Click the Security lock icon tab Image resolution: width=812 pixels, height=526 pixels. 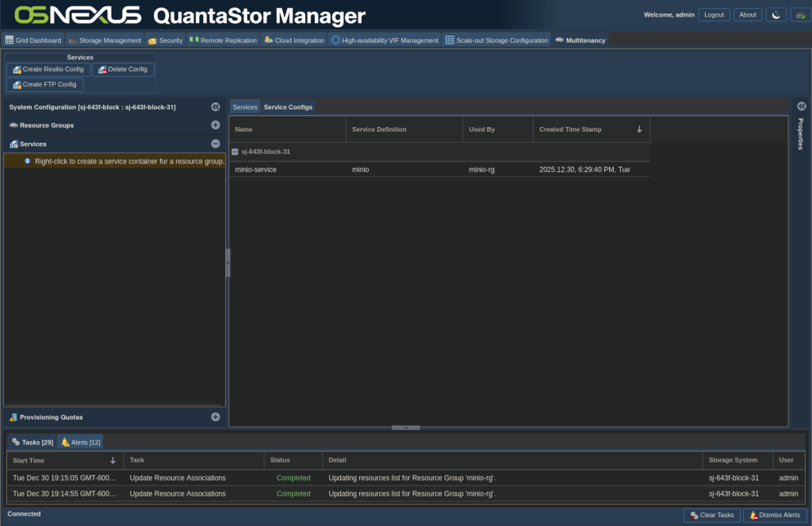(153, 40)
